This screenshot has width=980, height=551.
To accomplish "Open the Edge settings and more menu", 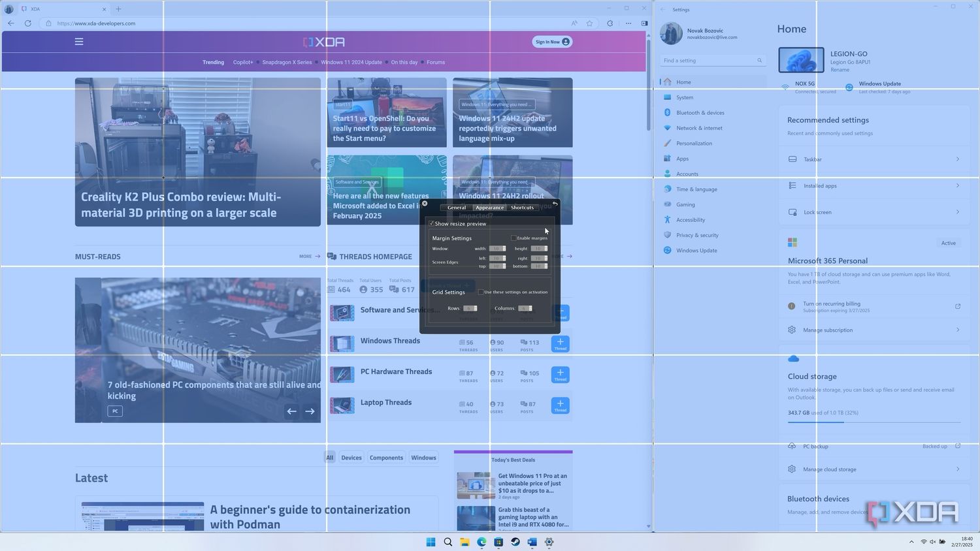I will (629, 24).
